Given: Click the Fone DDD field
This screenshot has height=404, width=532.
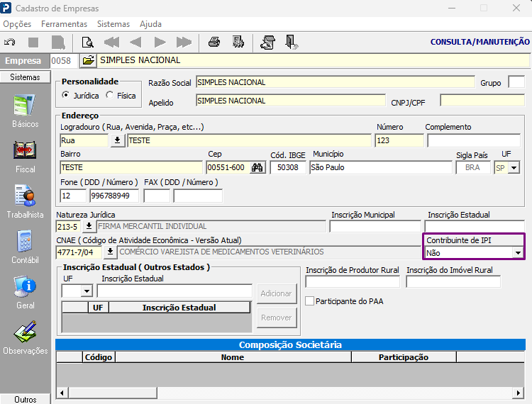Looking at the screenshot, I should tap(73, 196).
